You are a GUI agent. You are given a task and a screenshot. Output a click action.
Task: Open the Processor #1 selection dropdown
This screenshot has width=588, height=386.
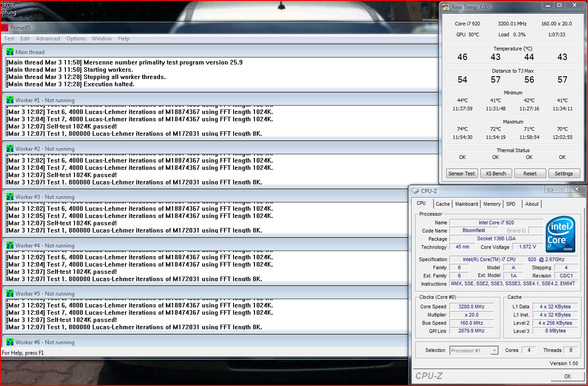pyautogui.click(x=474, y=351)
